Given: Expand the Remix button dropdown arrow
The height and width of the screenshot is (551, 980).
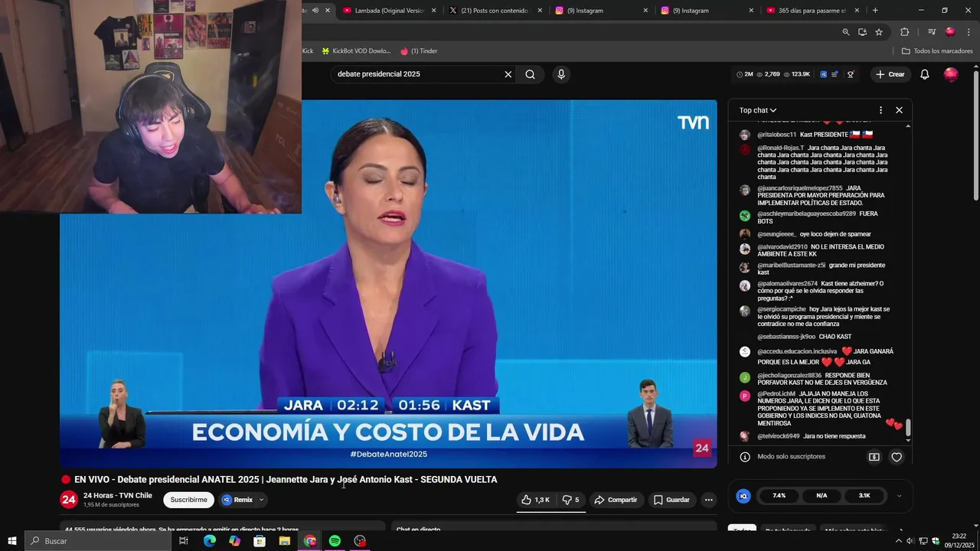Looking at the screenshot, I should [261, 500].
